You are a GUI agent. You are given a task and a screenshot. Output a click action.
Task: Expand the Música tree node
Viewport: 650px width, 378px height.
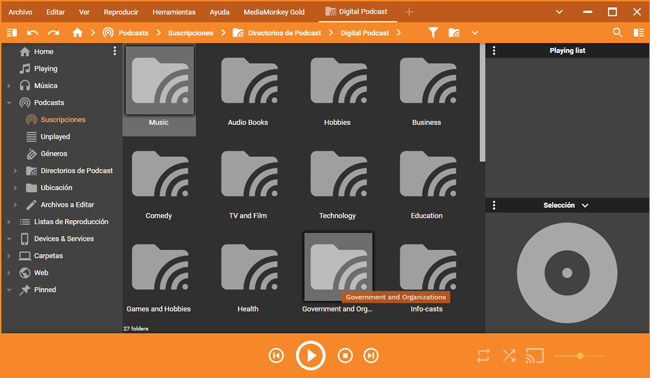[x=9, y=86]
